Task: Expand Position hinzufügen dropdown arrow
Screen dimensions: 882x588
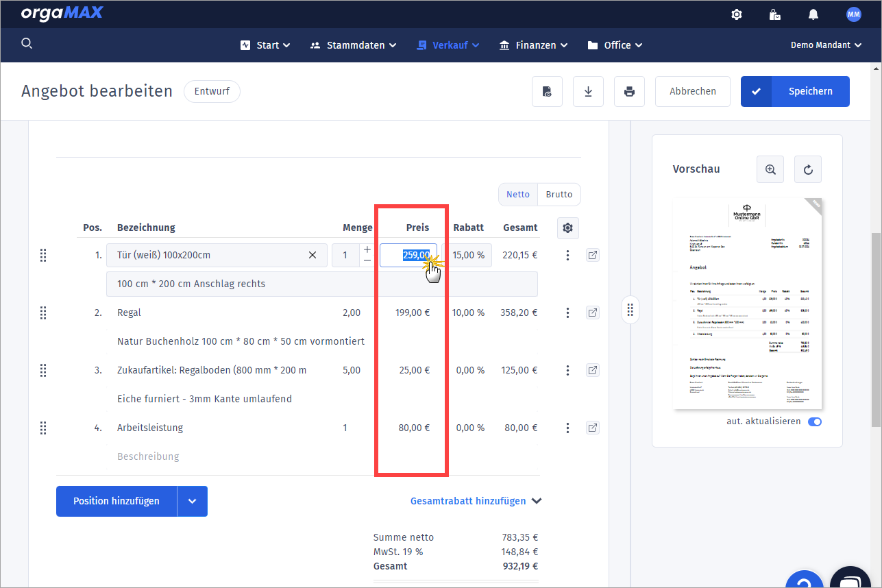Action: [193, 501]
